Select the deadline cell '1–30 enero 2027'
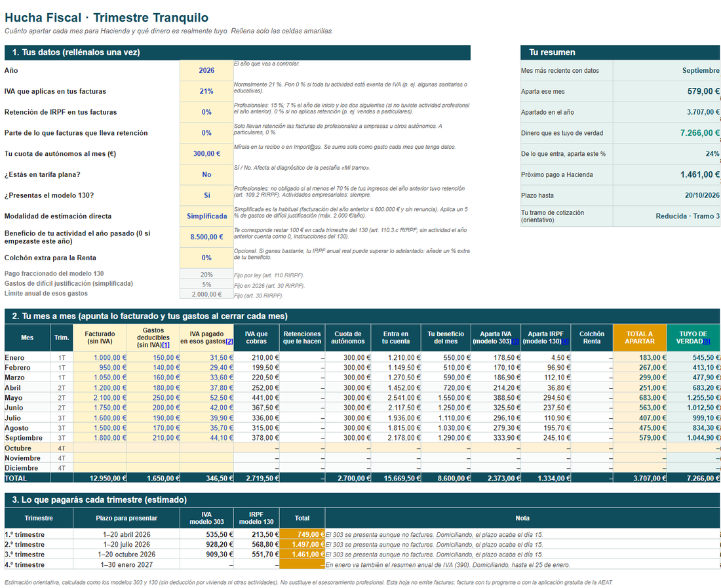721x588 pixels. point(127,564)
